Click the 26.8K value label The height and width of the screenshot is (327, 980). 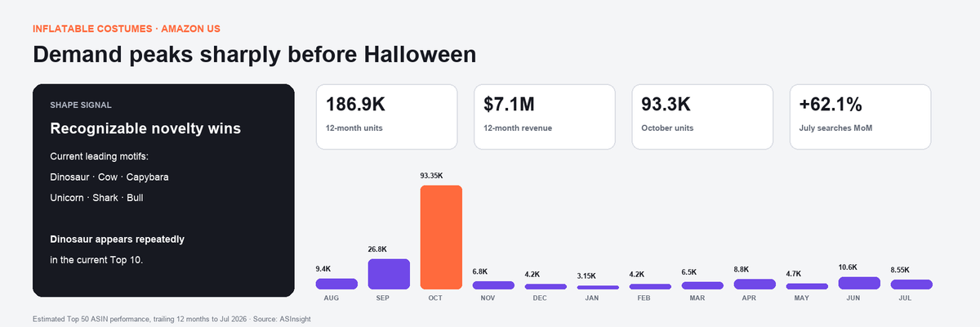378,249
